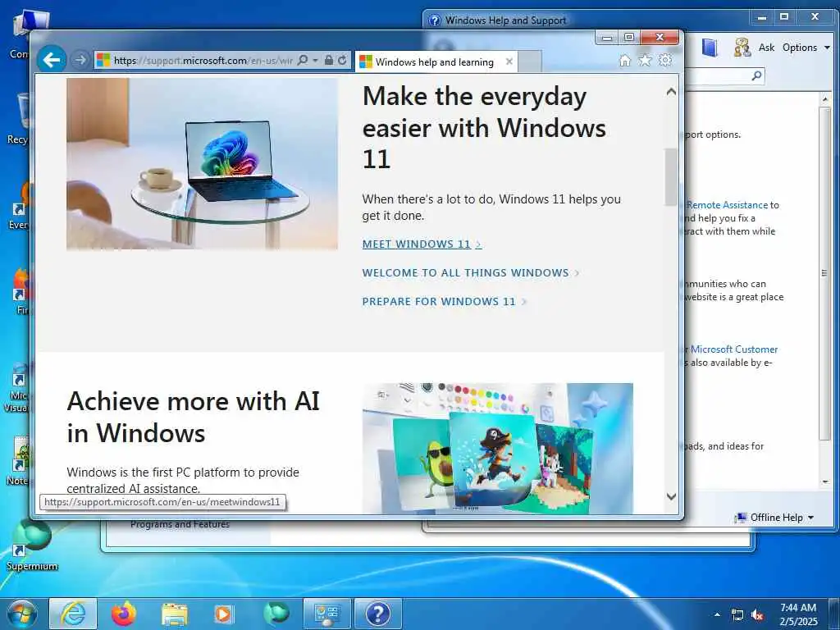
Task: Open the MEET WINDOWS 11 link
Action: tap(422, 244)
